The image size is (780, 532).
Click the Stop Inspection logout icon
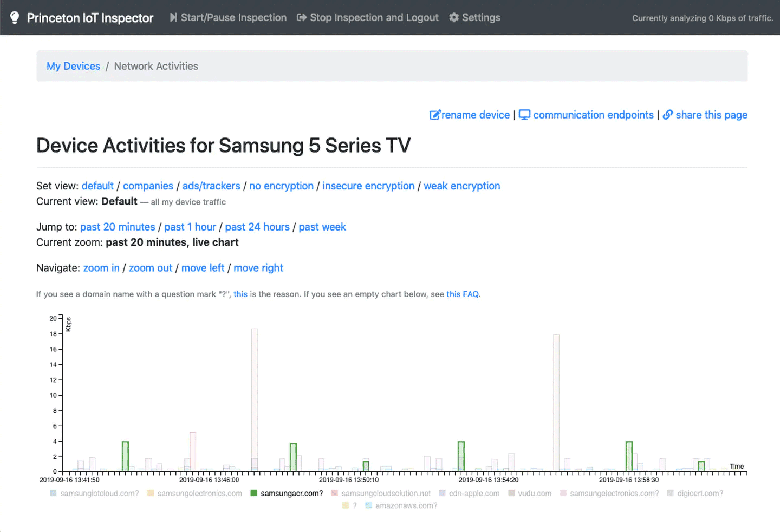click(302, 17)
